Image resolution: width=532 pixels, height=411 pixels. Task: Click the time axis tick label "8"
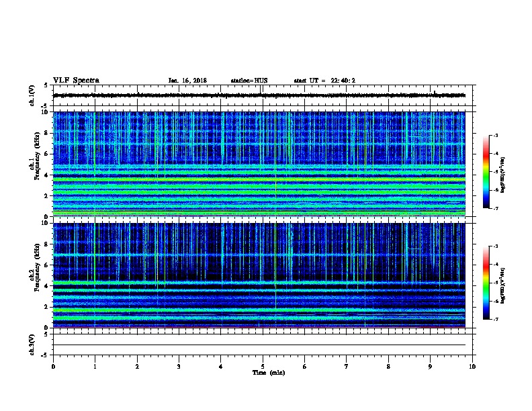tap(388, 367)
